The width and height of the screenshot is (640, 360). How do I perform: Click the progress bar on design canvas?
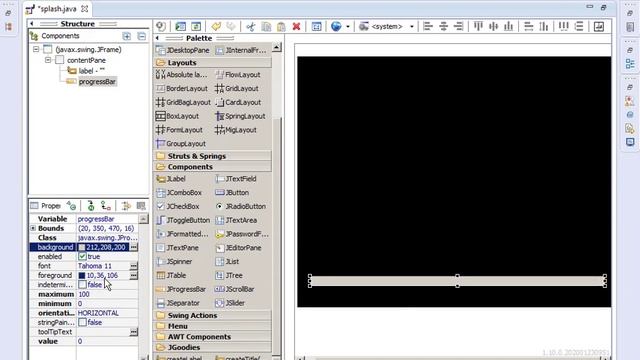pos(457,281)
